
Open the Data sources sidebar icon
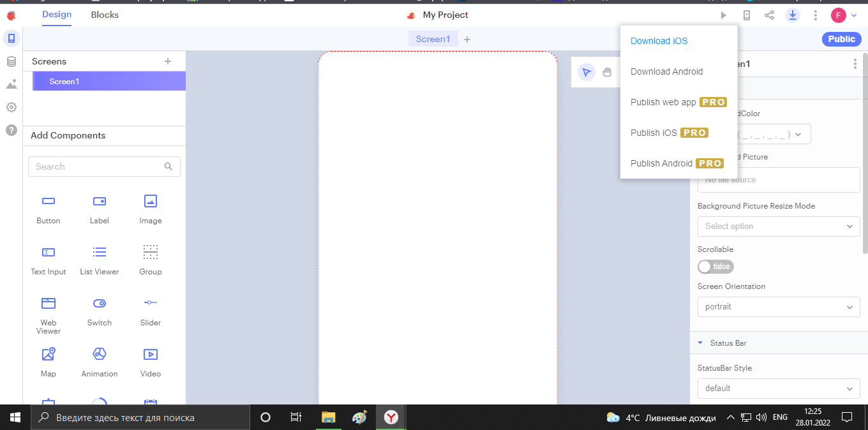coord(11,61)
